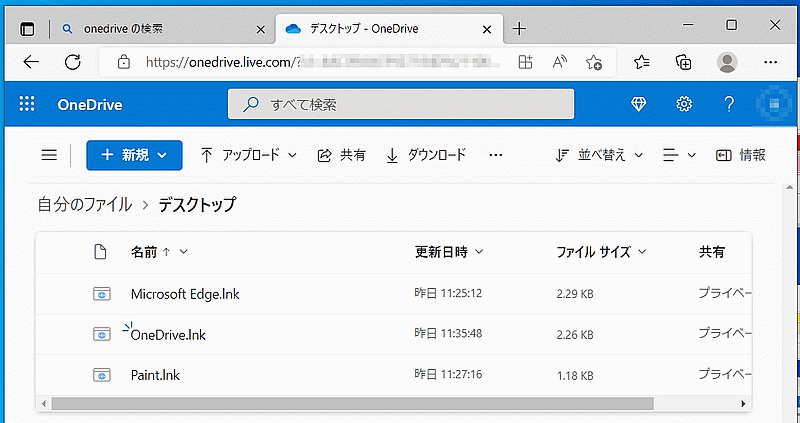Select the デスクトップ - OneDrive tab
This screenshot has width=800, height=423.
[x=389, y=29]
